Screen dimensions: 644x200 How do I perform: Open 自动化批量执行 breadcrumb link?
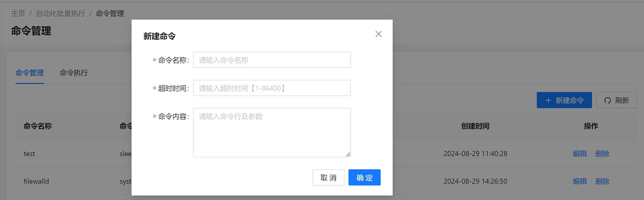[61, 14]
